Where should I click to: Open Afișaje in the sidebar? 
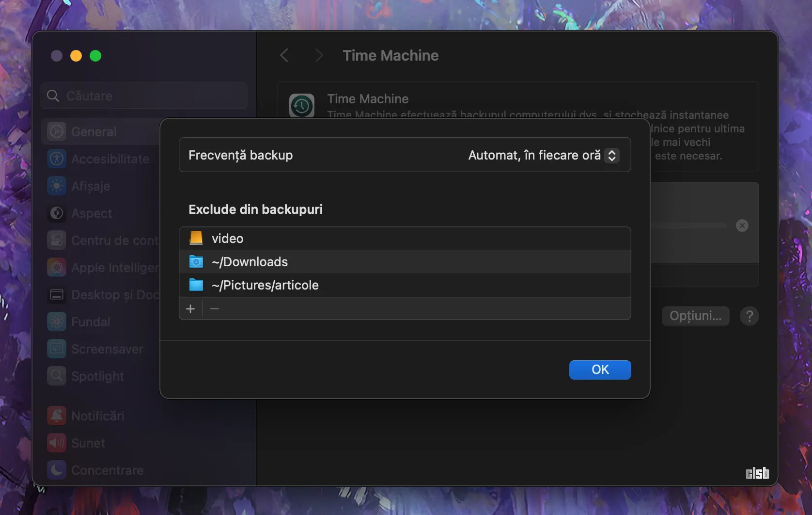coord(101,186)
